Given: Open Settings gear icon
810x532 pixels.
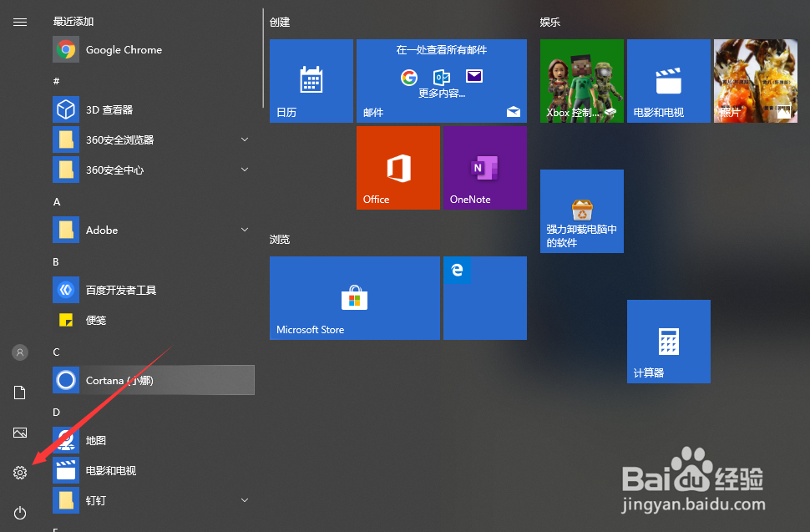Looking at the screenshot, I should (20, 473).
